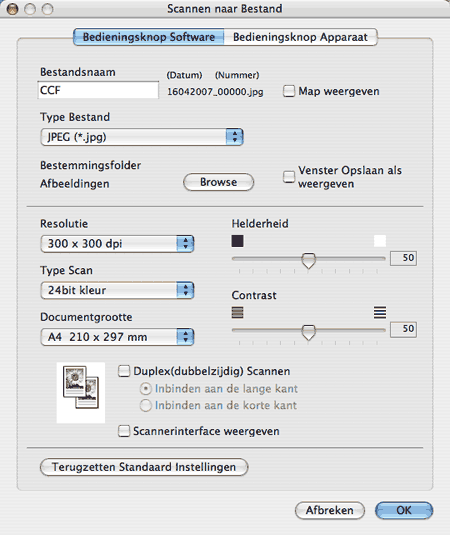This screenshot has width=450, height=535.
Task: Click the duplex pages preview image
Action: tap(81, 392)
